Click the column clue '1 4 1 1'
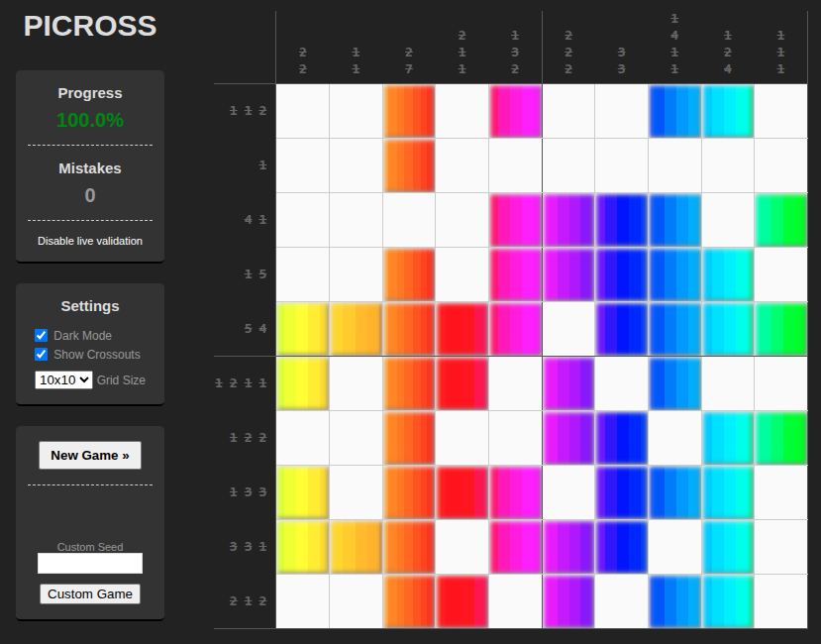 (x=674, y=44)
